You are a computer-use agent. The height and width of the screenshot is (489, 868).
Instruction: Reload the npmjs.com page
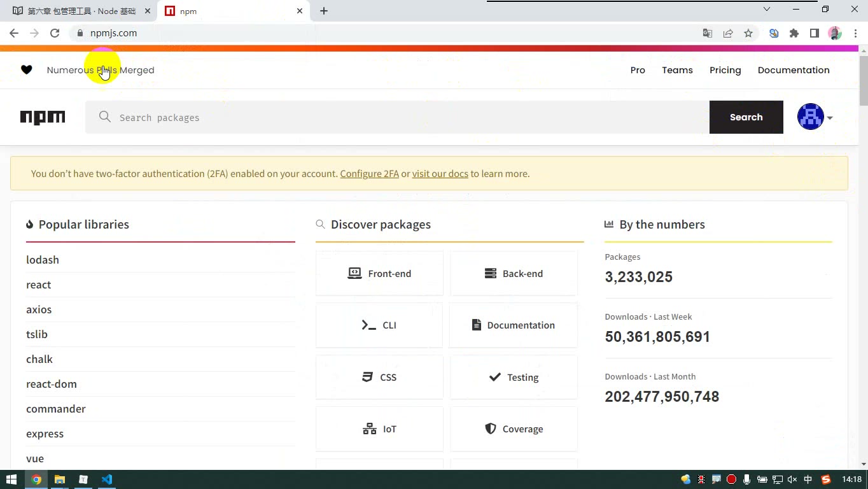point(55,33)
